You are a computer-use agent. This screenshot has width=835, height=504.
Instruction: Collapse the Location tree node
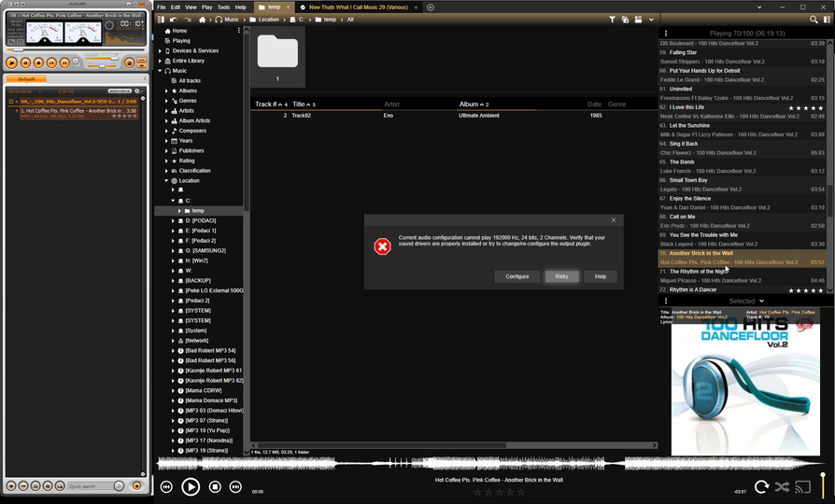[x=167, y=181]
